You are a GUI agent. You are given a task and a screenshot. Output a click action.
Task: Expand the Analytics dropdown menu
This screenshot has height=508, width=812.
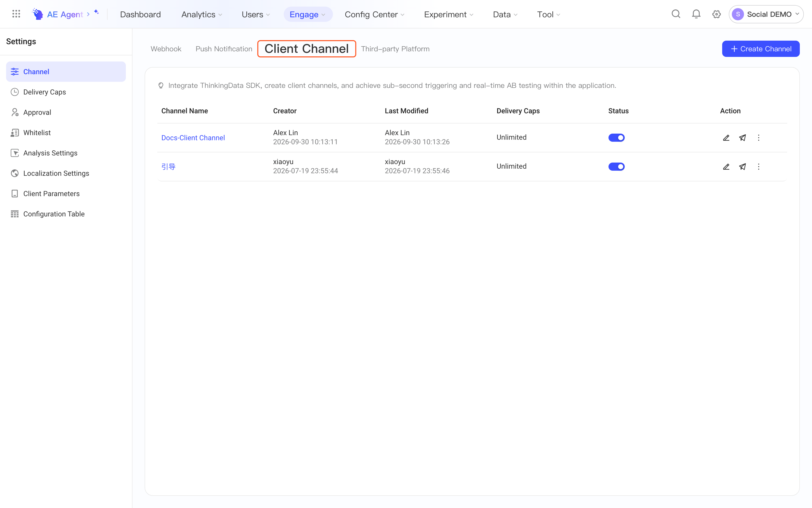(x=202, y=14)
